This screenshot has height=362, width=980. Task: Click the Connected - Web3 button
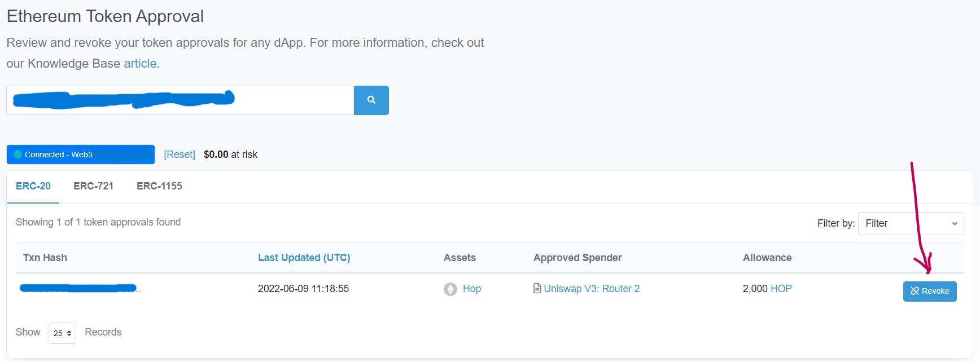(80, 154)
